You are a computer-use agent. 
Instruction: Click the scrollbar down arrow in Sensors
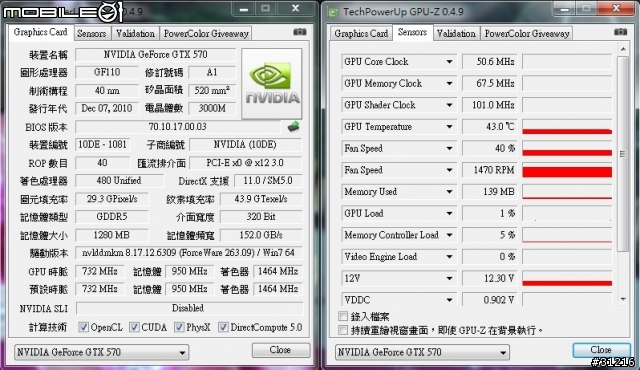tap(623, 299)
